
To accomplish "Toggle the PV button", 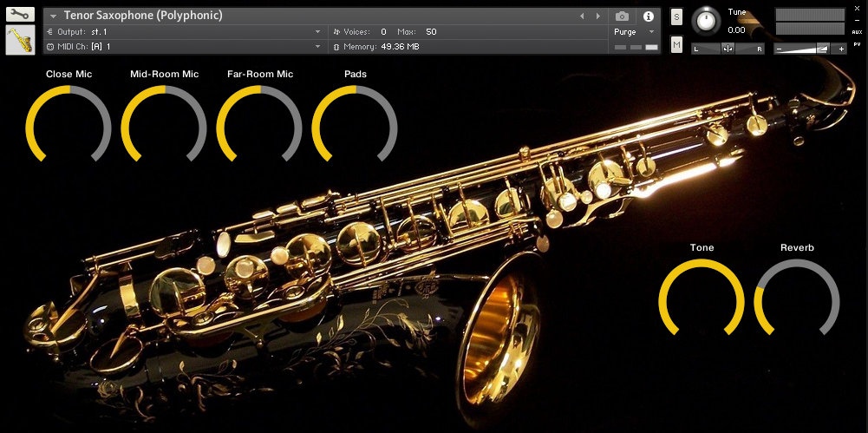I will point(857,43).
